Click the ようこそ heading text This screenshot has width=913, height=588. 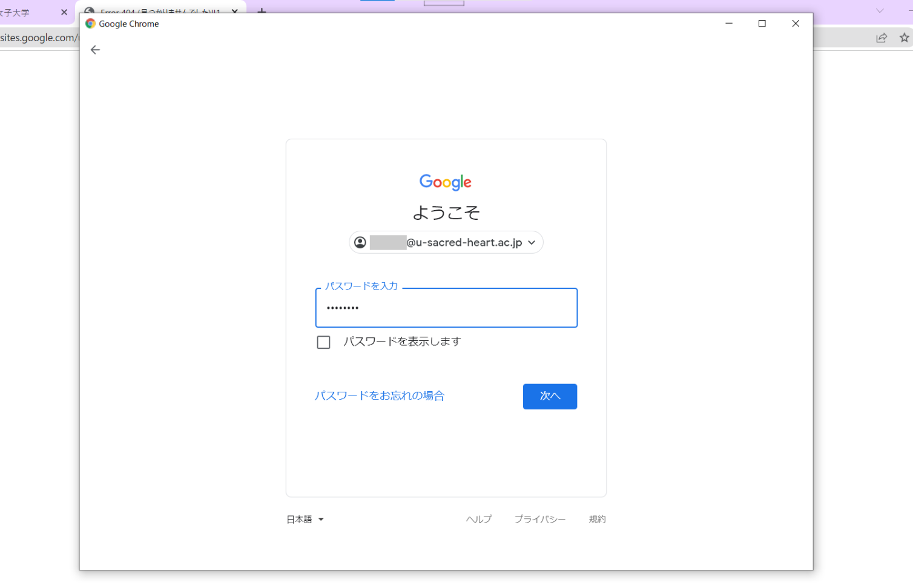446,213
